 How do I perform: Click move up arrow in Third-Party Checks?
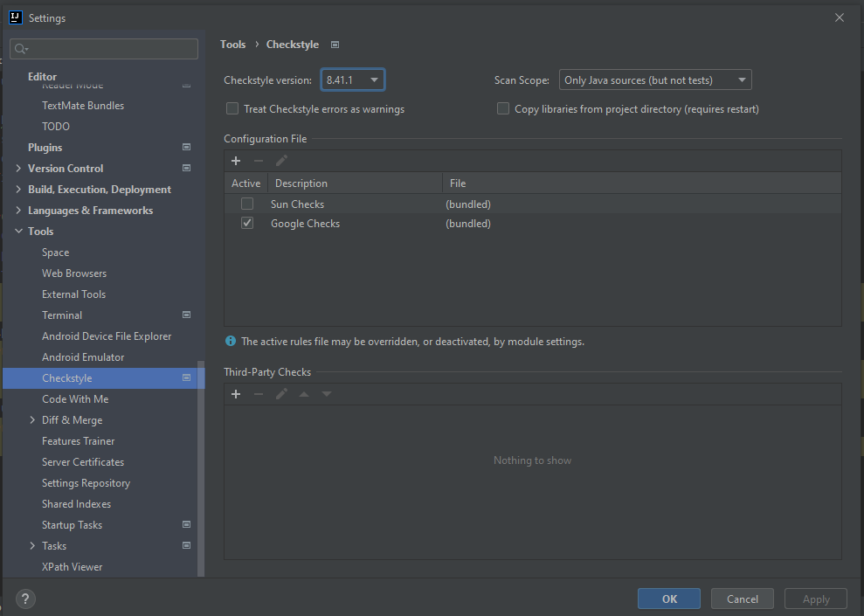(304, 394)
